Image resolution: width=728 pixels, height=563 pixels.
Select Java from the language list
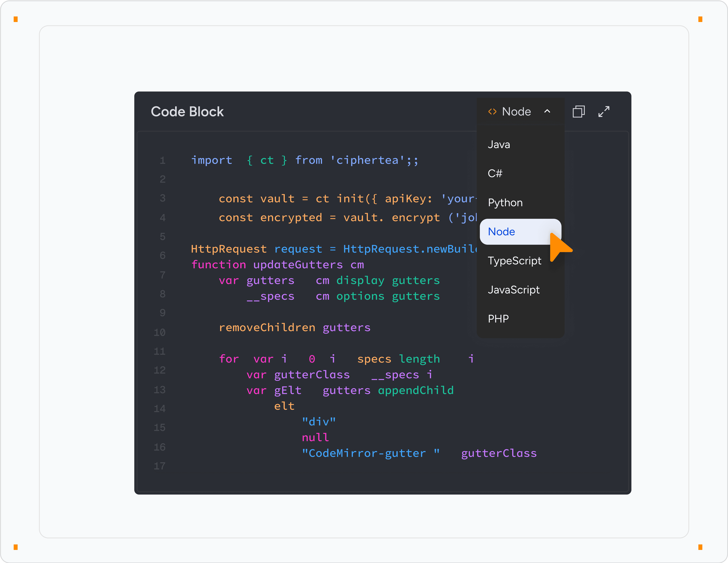point(499,144)
